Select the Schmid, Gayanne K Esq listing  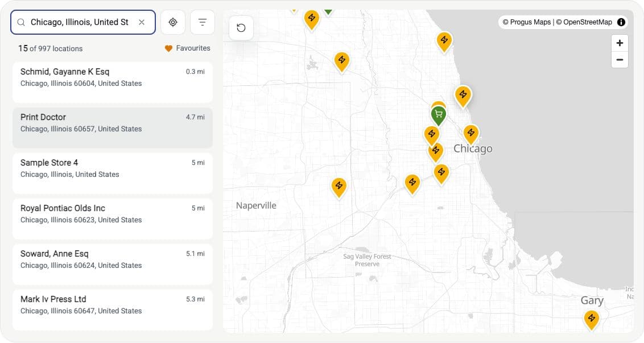click(x=113, y=82)
